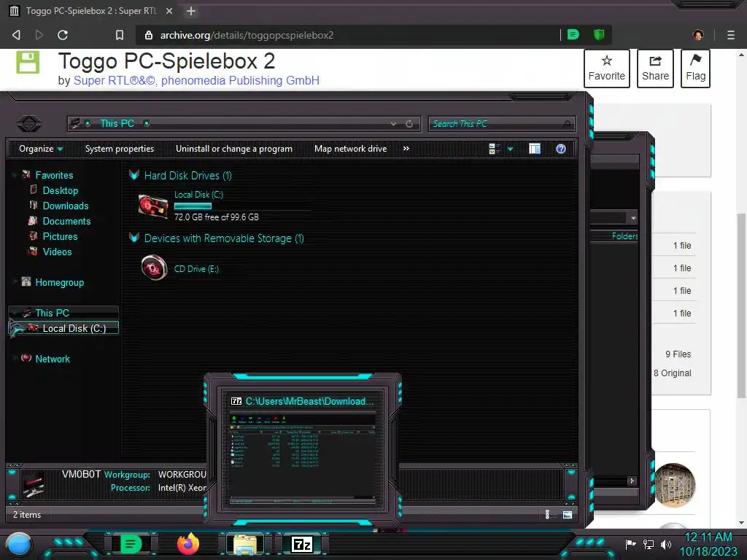Select the Local Disk (C:) drive icon

[x=153, y=206]
